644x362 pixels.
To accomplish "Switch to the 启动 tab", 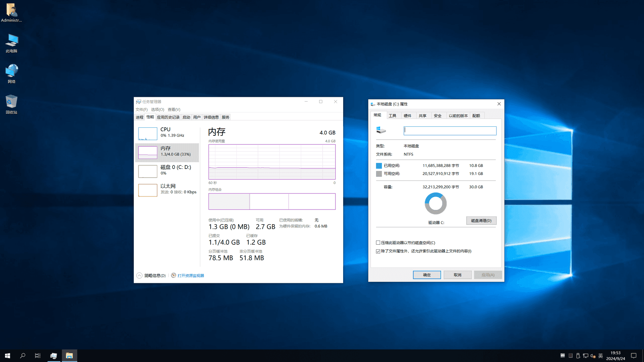I will click(x=186, y=117).
